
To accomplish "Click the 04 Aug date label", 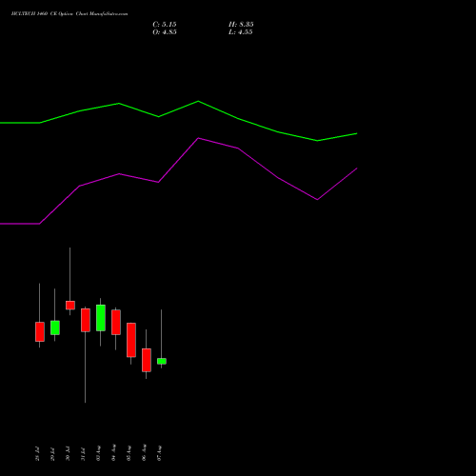I will [x=113, y=453].
